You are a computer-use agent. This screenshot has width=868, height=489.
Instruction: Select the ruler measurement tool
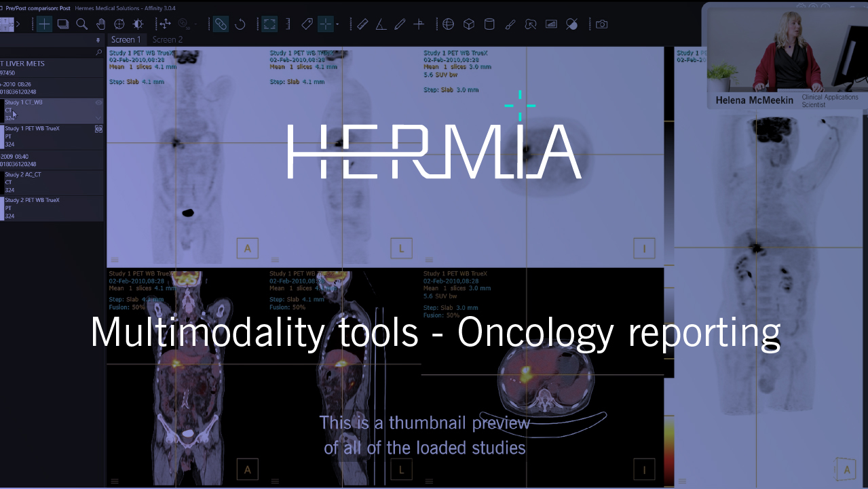362,24
